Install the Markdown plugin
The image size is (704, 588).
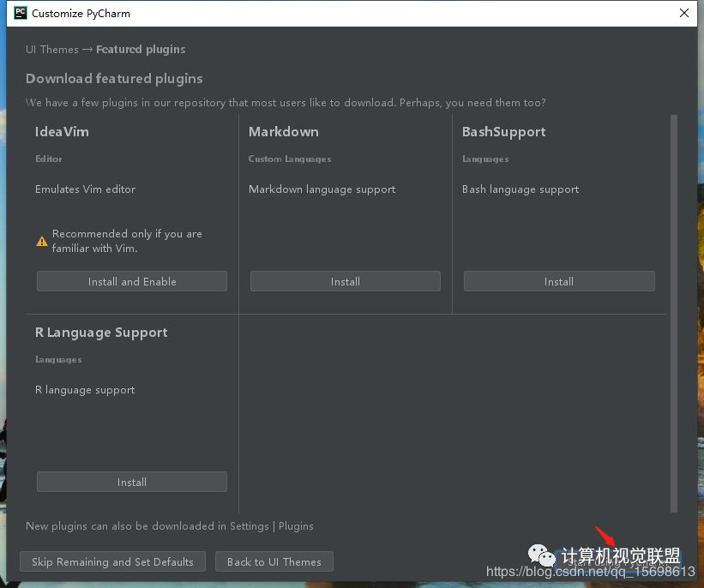(x=346, y=281)
